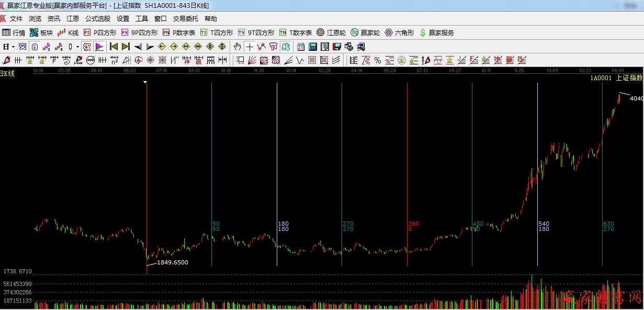Click the red 360 cycle line label
644x310 pixels.
(x=413, y=224)
